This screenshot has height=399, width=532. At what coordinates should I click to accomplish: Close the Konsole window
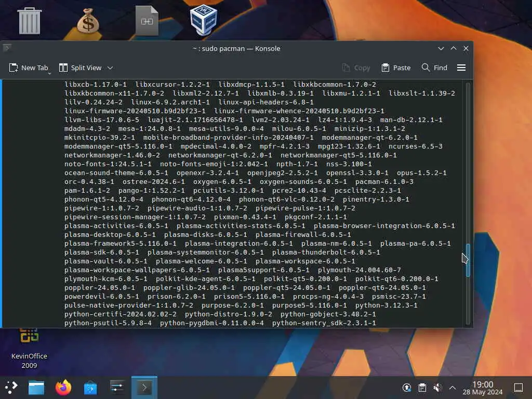pyautogui.click(x=466, y=48)
